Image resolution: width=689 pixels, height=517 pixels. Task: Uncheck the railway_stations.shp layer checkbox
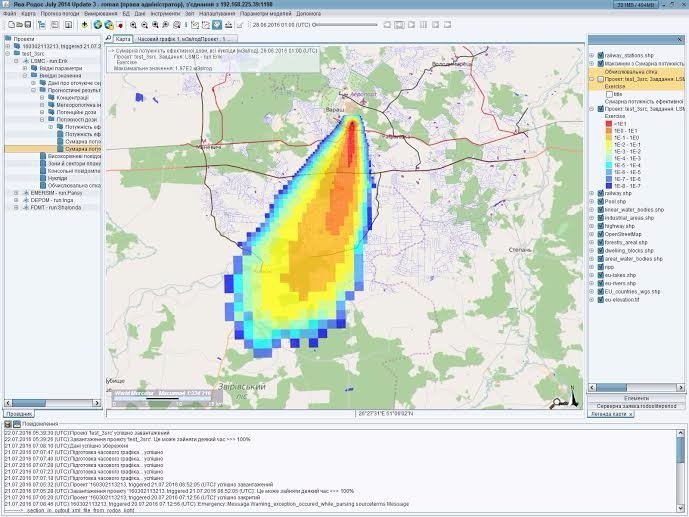coord(600,57)
